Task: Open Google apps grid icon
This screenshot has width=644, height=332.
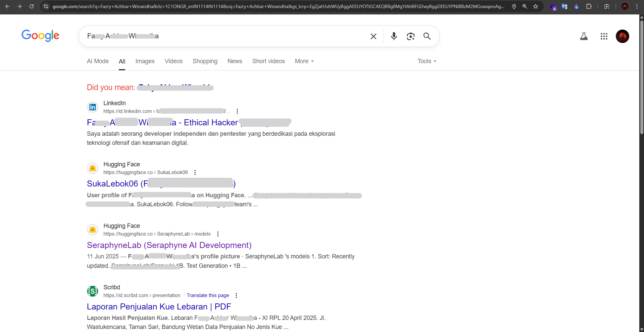Action: click(x=604, y=36)
